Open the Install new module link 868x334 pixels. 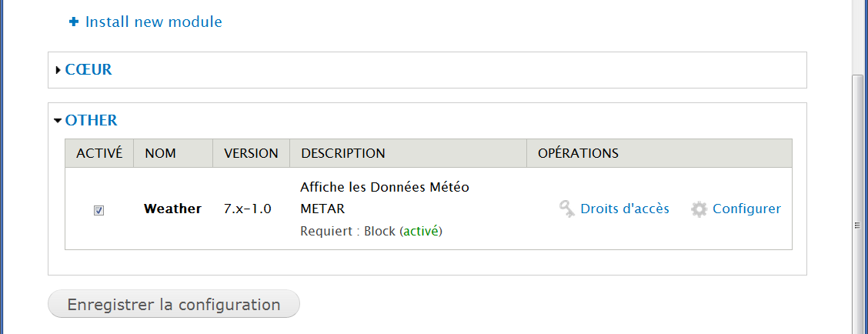[153, 22]
